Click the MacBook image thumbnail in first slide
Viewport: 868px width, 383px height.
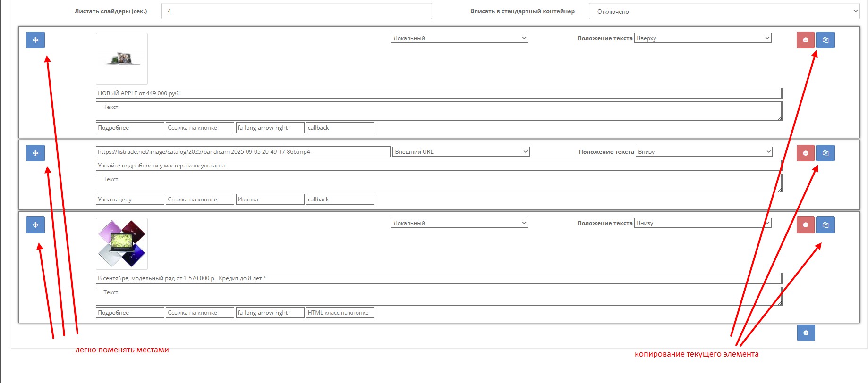[122, 59]
